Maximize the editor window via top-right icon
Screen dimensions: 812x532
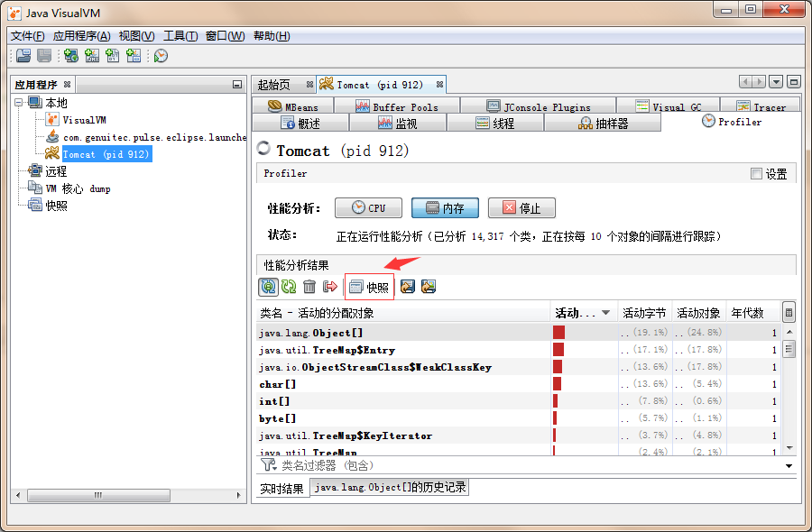(x=793, y=82)
